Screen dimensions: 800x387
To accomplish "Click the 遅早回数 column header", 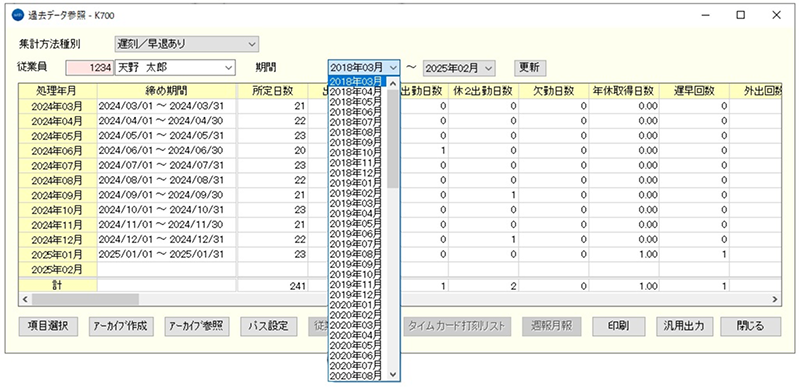I will pyautogui.click(x=694, y=91).
